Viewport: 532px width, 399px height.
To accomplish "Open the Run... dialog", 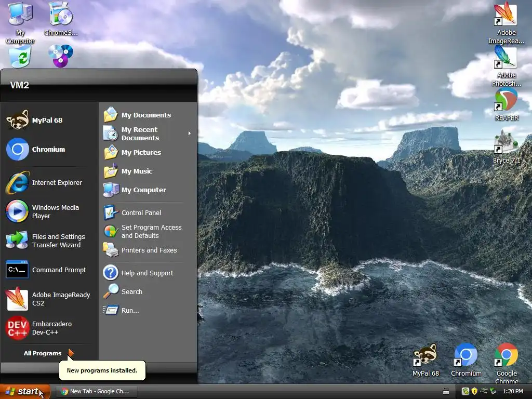I will (x=147, y=310).
